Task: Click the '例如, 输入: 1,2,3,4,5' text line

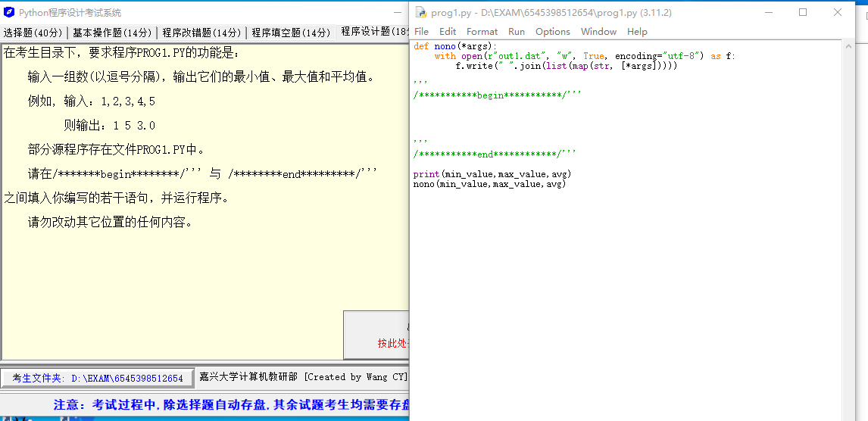Action: tap(92, 101)
